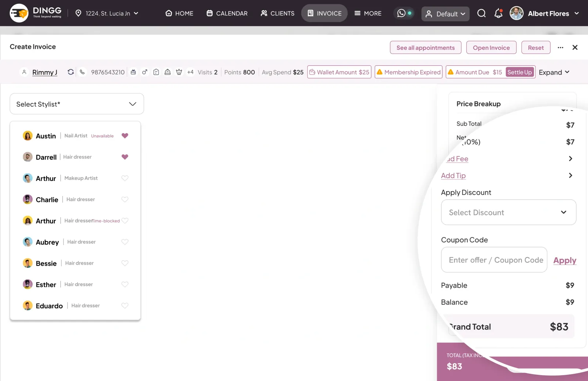Apply the coupon code
588x381 pixels.
[x=565, y=260]
